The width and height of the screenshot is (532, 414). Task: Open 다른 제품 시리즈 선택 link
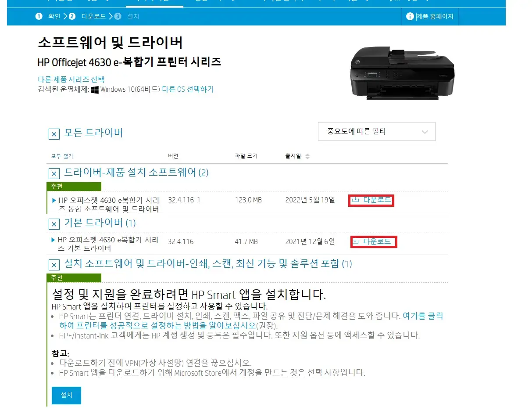[x=71, y=79]
